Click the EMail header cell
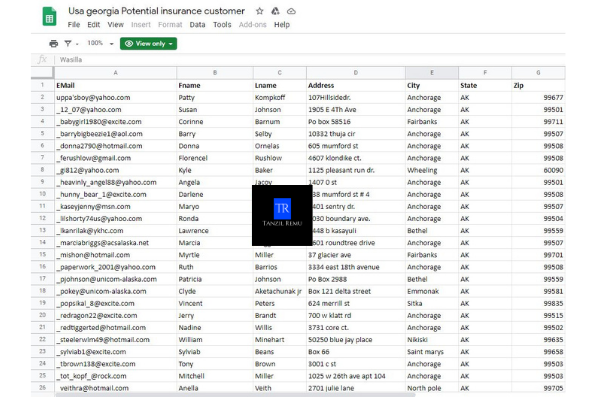600x400 pixels. click(x=115, y=85)
